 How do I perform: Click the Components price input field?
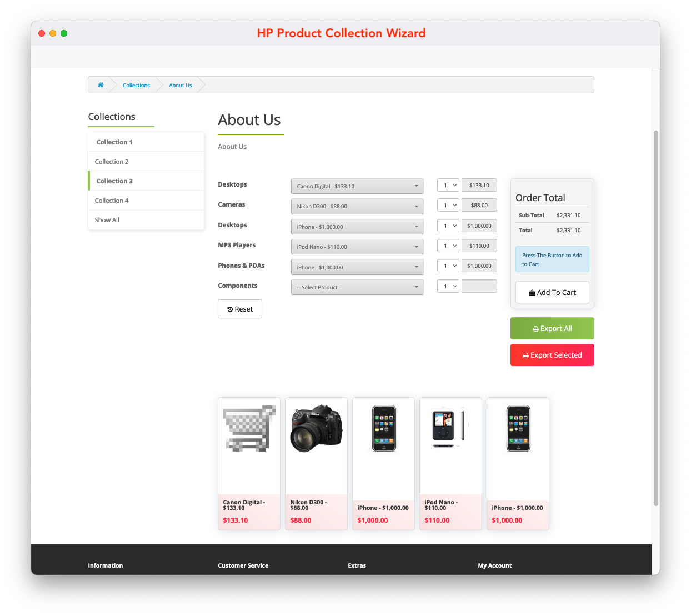[x=479, y=287]
